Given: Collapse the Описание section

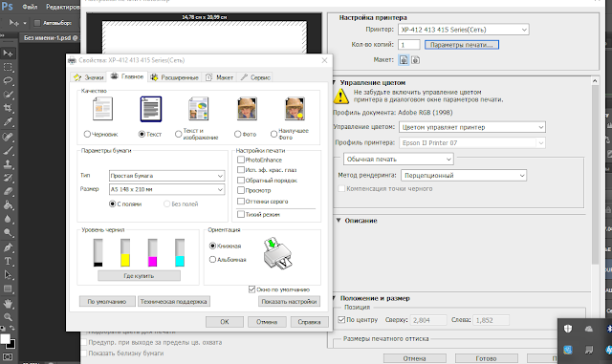Looking at the screenshot, I should (339, 221).
